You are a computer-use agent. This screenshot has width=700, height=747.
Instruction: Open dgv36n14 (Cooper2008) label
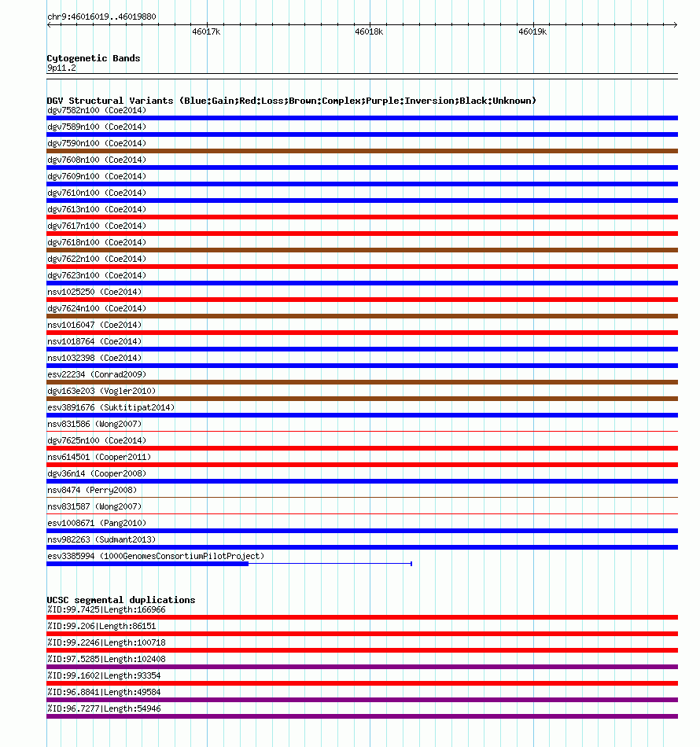point(97,473)
